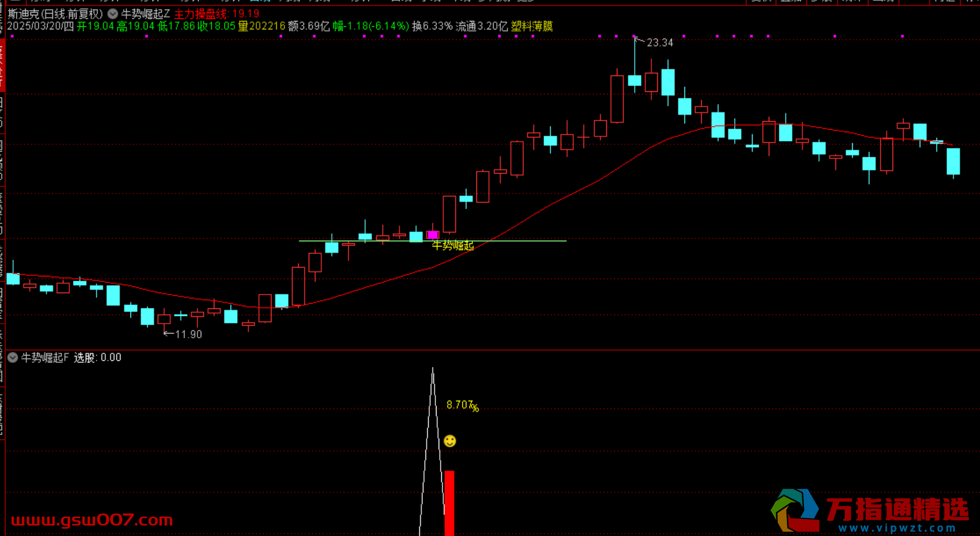Image resolution: width=980 pixels, height=536 pixels.
Task: Click the smiley face signal icon
Action: click(x=450, y=441)
